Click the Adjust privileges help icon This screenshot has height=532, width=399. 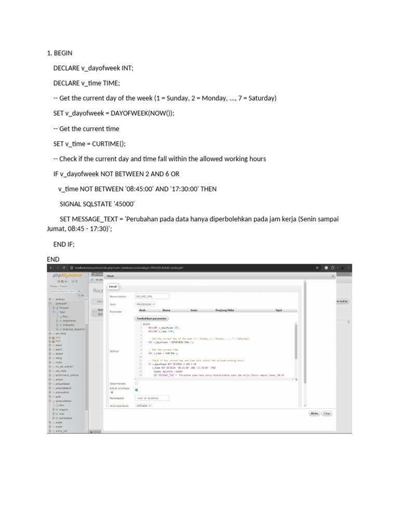112,392
